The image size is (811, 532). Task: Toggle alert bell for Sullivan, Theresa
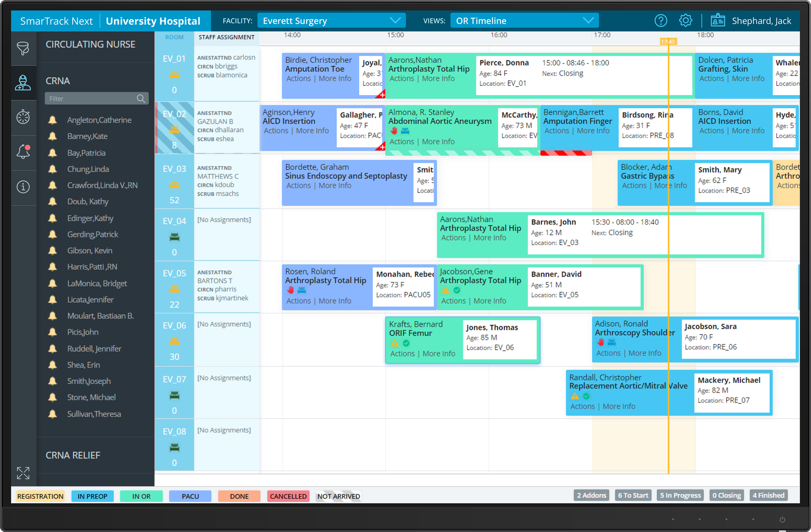click(53, 414)
